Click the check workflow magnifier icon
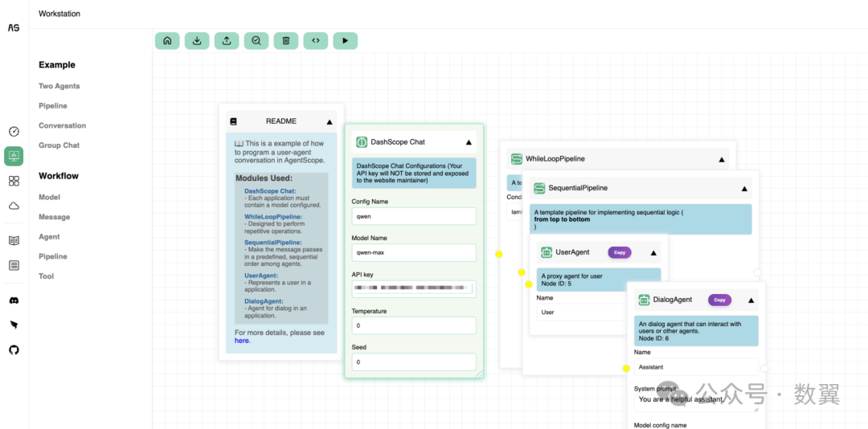 [256, 40]
